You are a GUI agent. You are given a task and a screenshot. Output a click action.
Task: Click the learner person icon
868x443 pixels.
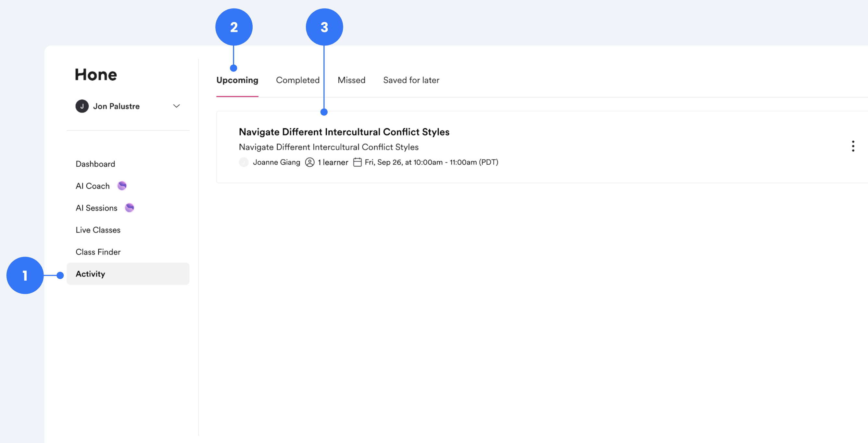[309, 162]
